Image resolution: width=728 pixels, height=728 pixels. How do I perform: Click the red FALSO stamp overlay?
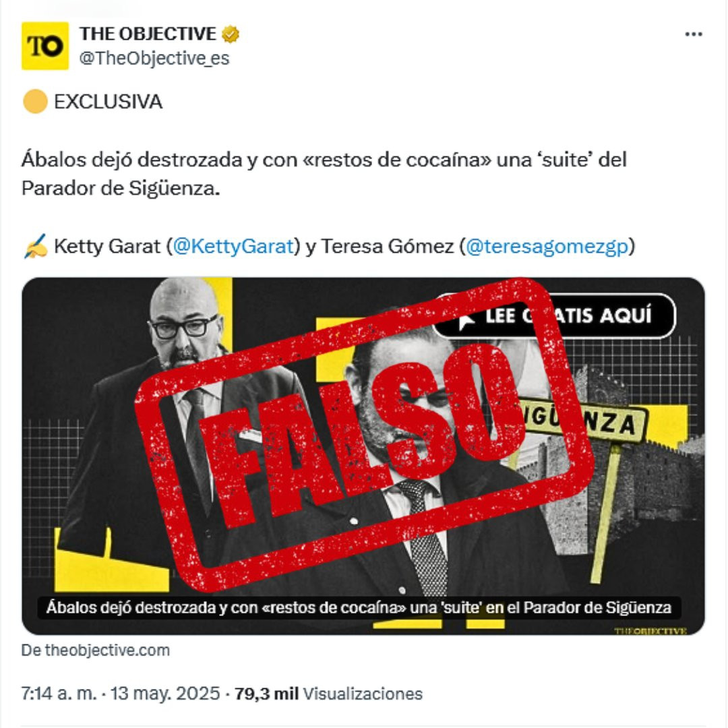pyautogui.click(x=364, y=435)
